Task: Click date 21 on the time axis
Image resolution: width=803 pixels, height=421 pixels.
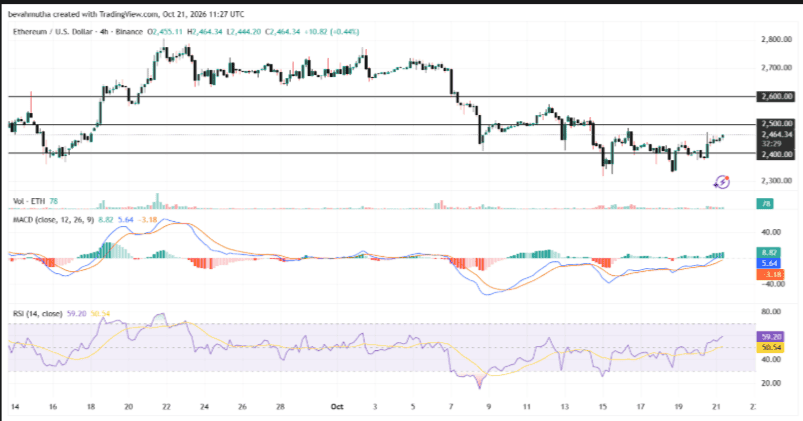Action: [716, 407]
